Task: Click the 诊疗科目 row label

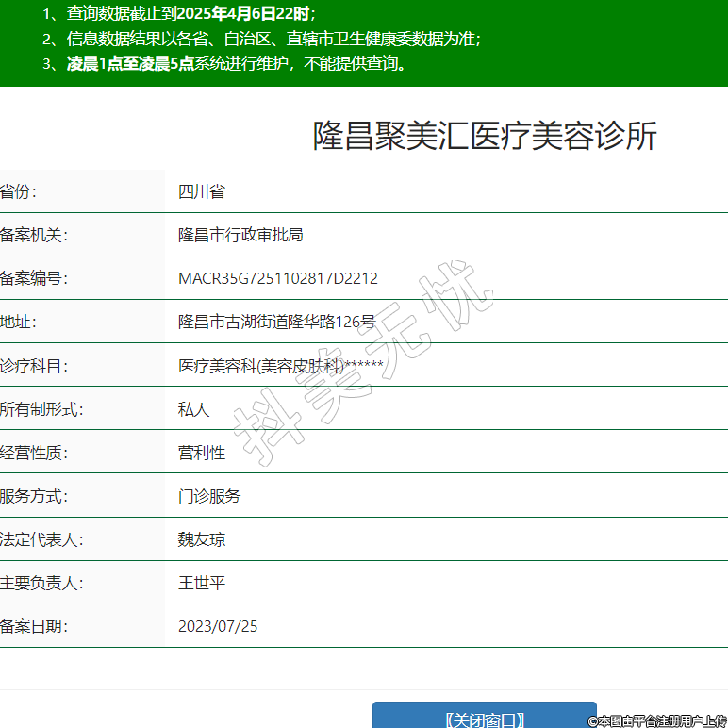Action: click(x=33, y=366)
